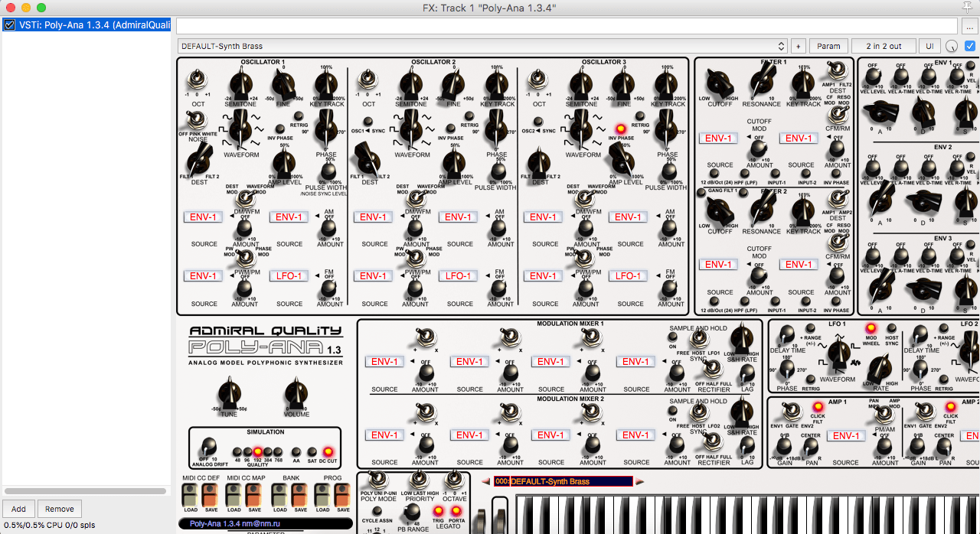Enable the AA simulation button
The image size is (980, 534).
tap(295, 451)
